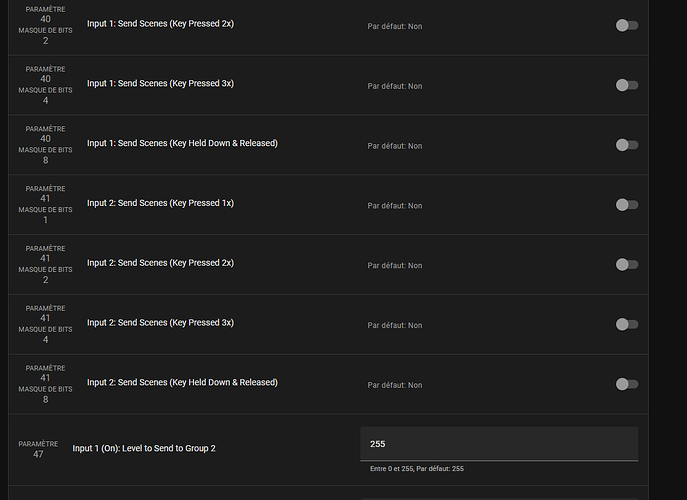Enable Input 2 Send Scenes Key Pressed 1x

point(627,205)
